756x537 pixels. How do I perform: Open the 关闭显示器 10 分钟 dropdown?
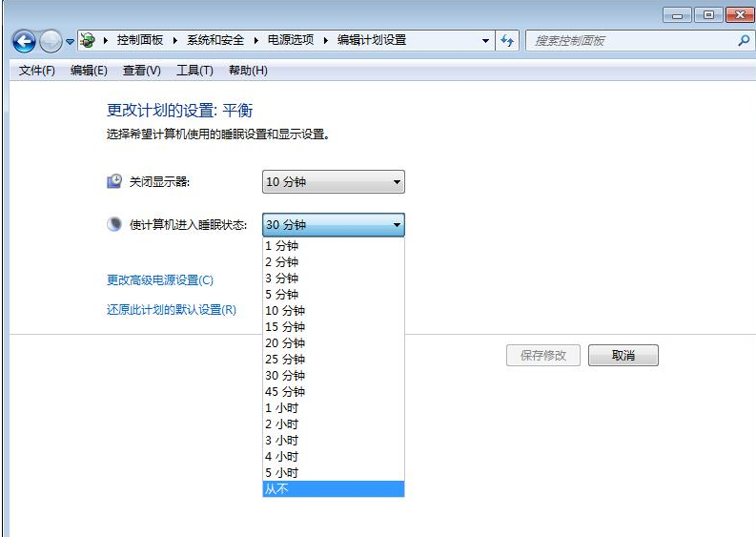pyautogui.click(x=333, y=182)
